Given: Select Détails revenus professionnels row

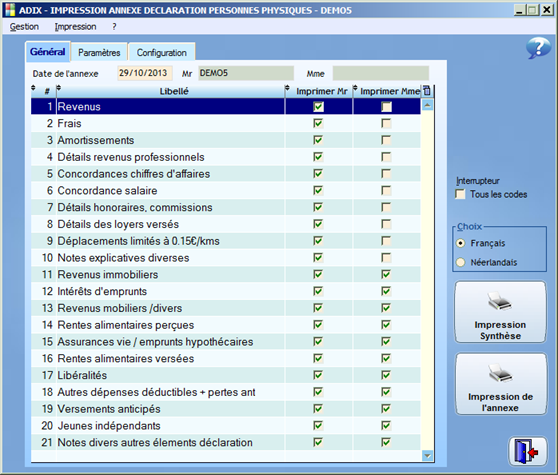Looking at the screenshot, I should pos(226,157).
